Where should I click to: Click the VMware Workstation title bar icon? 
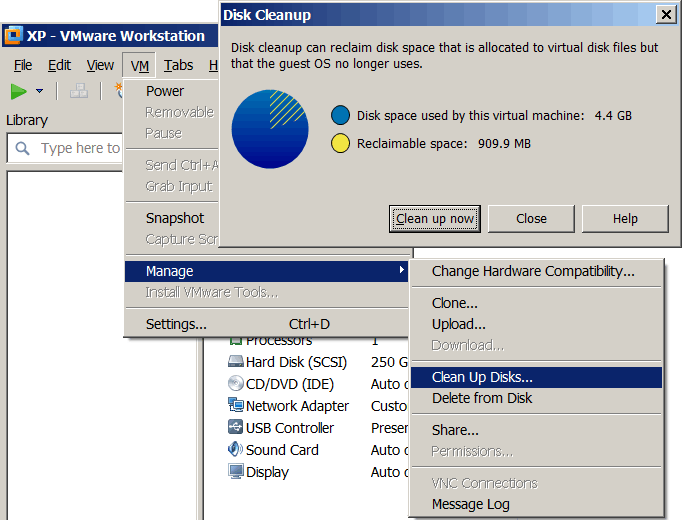13,35
